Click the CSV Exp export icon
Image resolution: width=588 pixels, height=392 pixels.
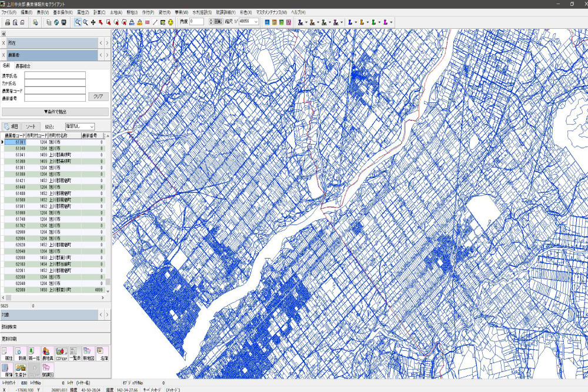coord(61,353)
